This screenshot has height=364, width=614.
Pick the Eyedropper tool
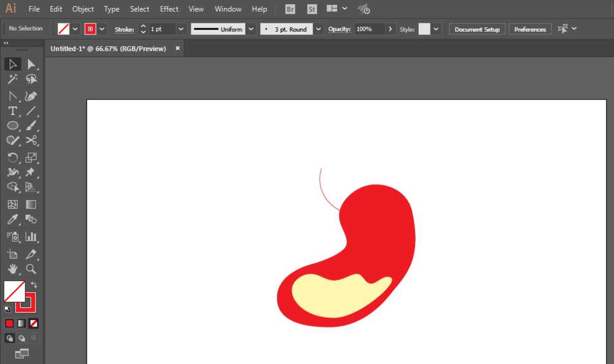click(12, 219)
